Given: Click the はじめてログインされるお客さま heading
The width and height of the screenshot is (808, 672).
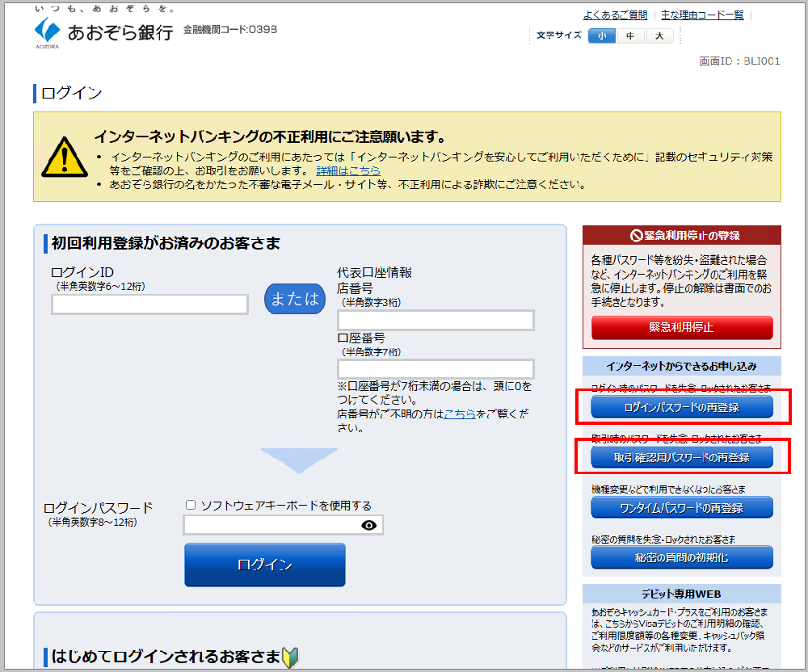Looking at the screenshot, I should 166,657.
